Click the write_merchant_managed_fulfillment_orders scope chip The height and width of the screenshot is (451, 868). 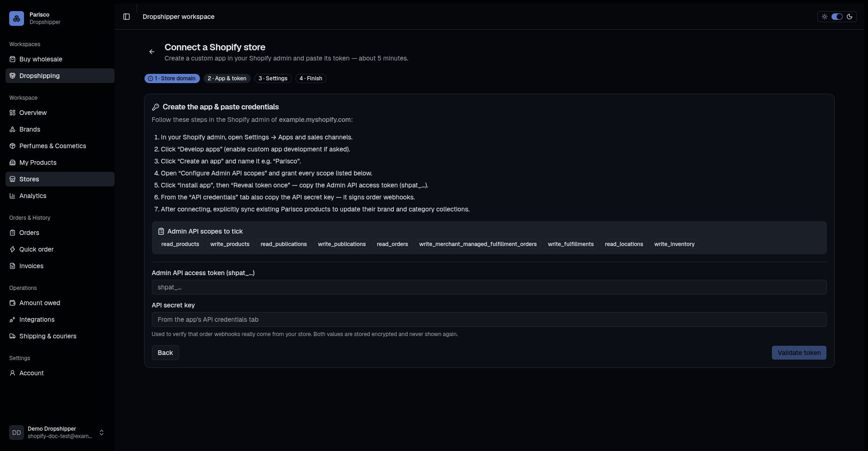(x=478, y=244)
